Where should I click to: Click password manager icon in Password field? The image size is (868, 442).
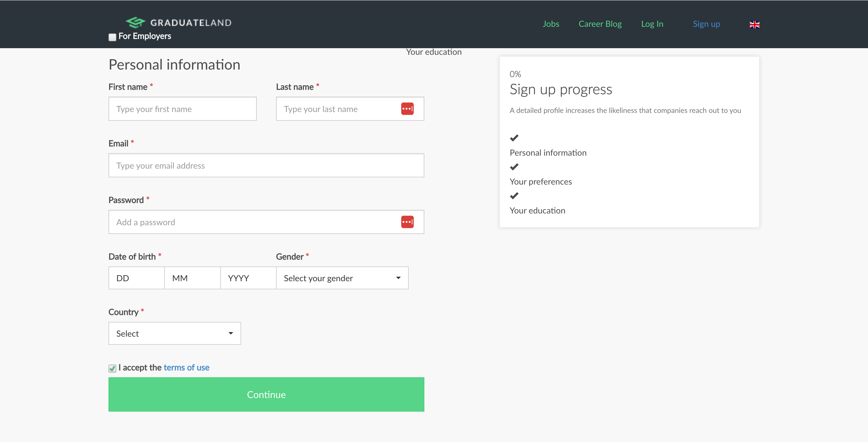click(x=407, y=222)
